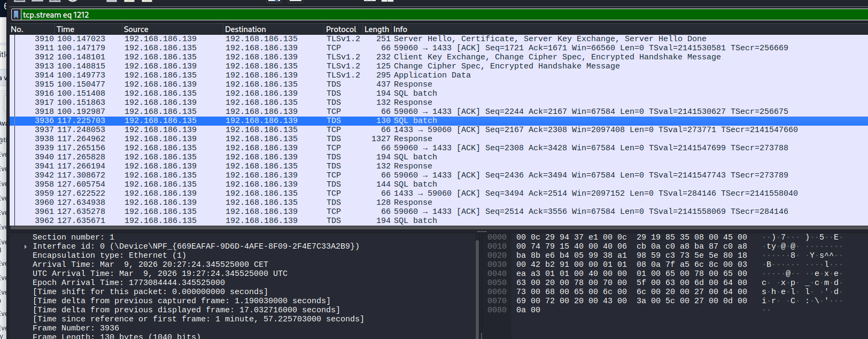868x339 pixels.
Task: Select packet 3910 Server Hello row
Action: [439, 39]
